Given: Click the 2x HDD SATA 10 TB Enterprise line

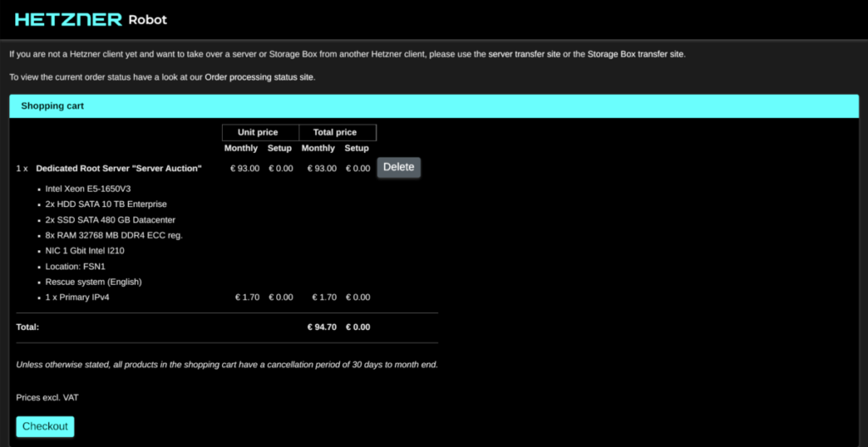Looking at the screenshot, I should 106,204.
